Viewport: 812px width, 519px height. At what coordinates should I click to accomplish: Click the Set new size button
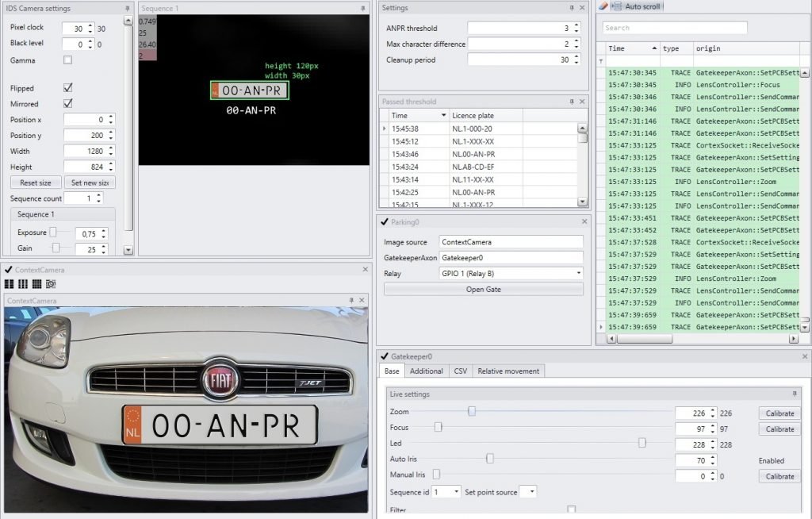pyautogui.click(x=90, y=183)
